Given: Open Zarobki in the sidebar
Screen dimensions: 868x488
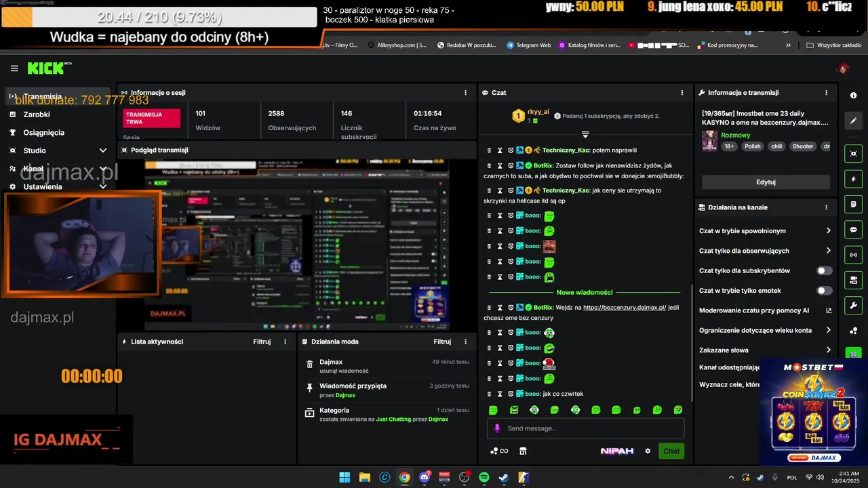Looking at the screenshot, I should click(x=37, y=115).
